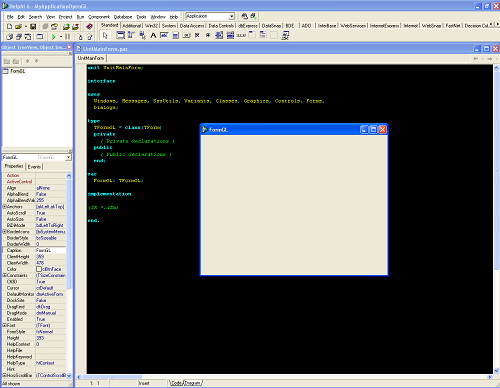
Task: Switch to the Events tab in Object Inspector
Action: pyautogui.click(x=34, y=167)
